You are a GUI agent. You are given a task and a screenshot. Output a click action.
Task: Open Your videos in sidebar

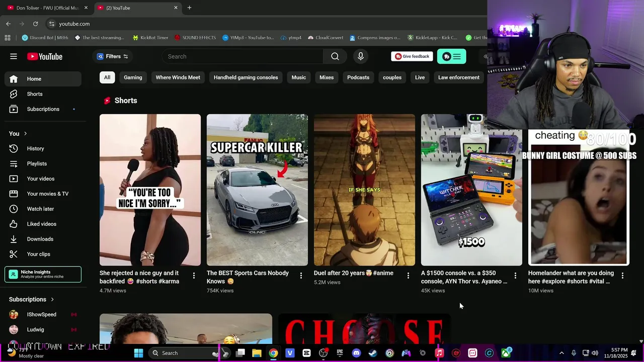point(43,179)
